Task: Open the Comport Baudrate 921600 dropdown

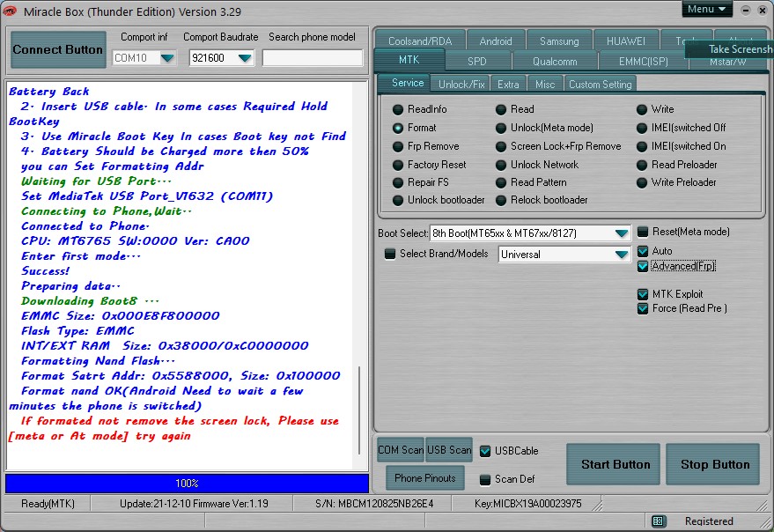Action: [x=245, y=58]
